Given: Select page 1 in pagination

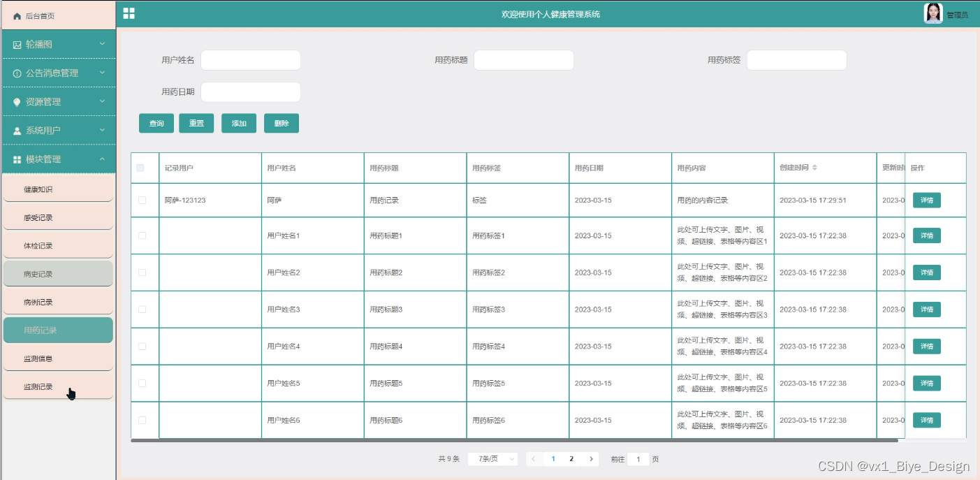Looking at the screenshot, I should 553,459.
